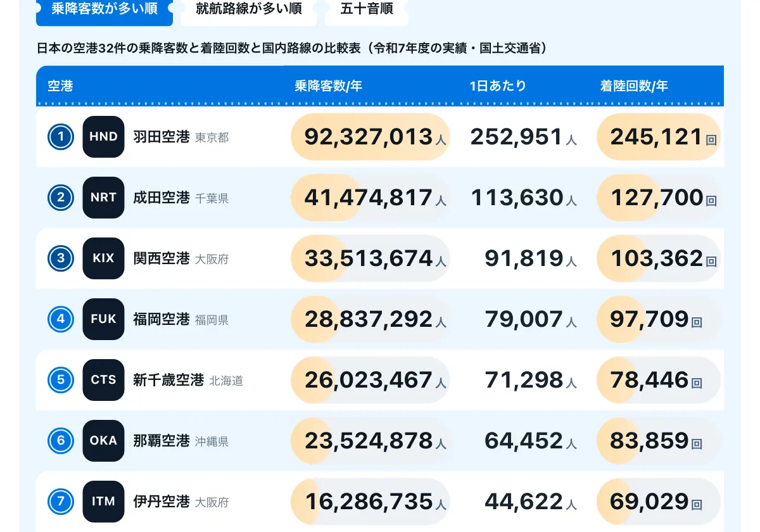Click rank 6 circle badge

coord(61,441)
